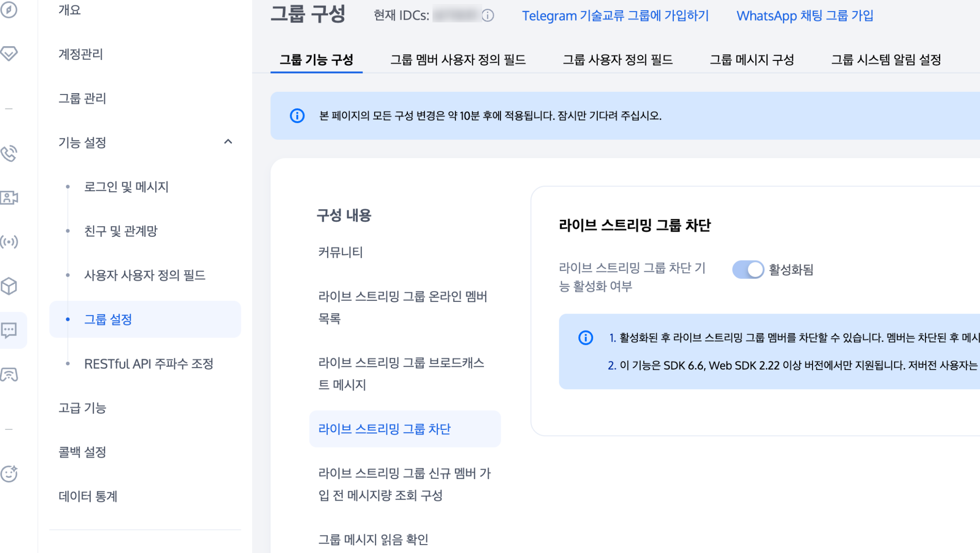Collapse the 기능 설정 menu section
Viewport: 980px width, 553px height.
pos(228,142)
